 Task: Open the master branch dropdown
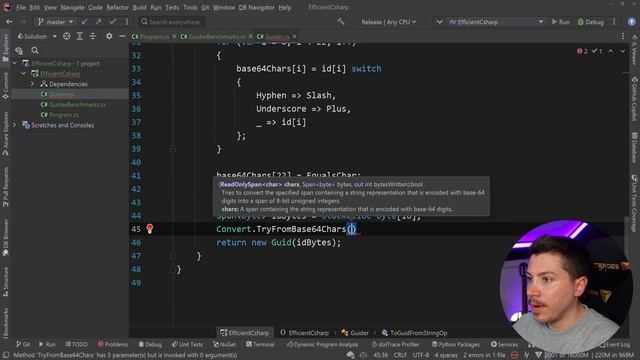click(56, 22)
